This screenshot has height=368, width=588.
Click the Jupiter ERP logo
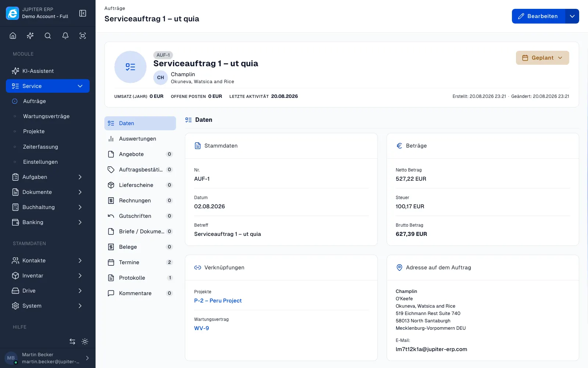(x=12, y=13)
